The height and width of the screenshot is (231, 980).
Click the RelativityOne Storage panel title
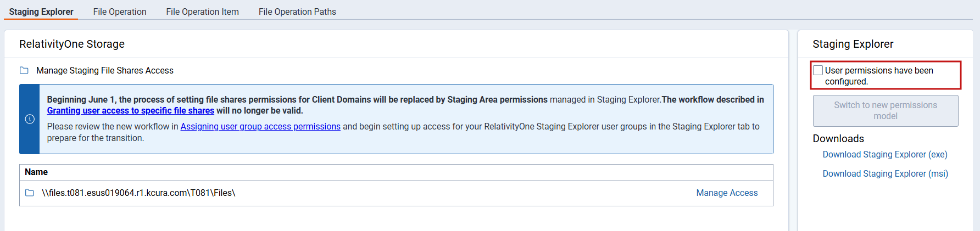pos(72,44)
